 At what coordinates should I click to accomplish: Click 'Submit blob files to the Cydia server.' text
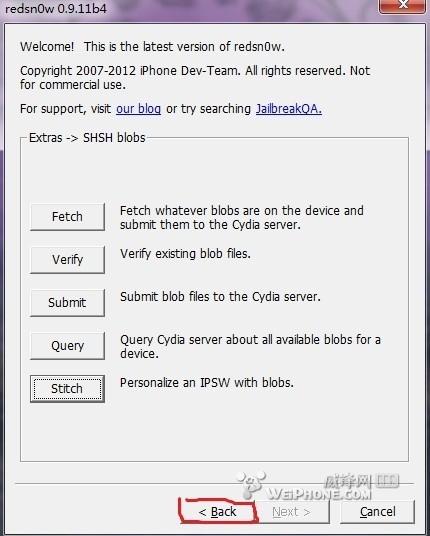pyautogui.click(x=220, y=297)
